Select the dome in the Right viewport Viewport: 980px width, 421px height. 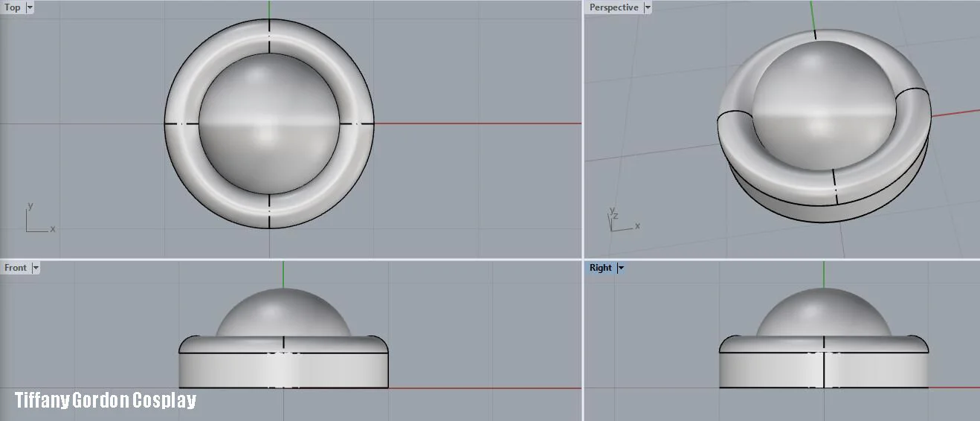(x=824, y=312)
